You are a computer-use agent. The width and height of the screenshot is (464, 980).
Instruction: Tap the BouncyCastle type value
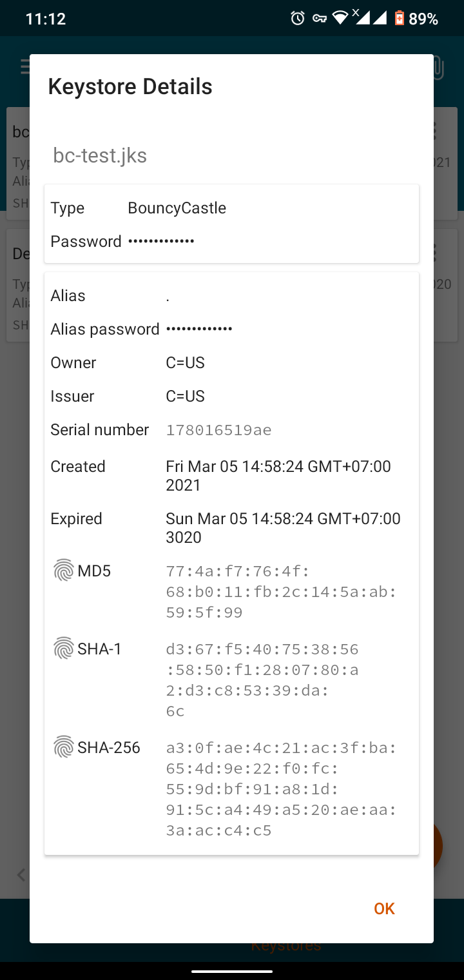click(177, 208)
